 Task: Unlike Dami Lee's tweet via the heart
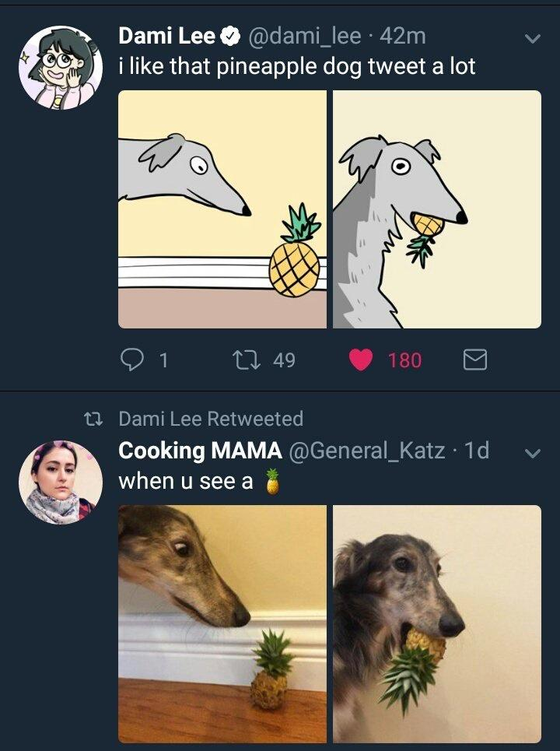[x=360, y=360]
